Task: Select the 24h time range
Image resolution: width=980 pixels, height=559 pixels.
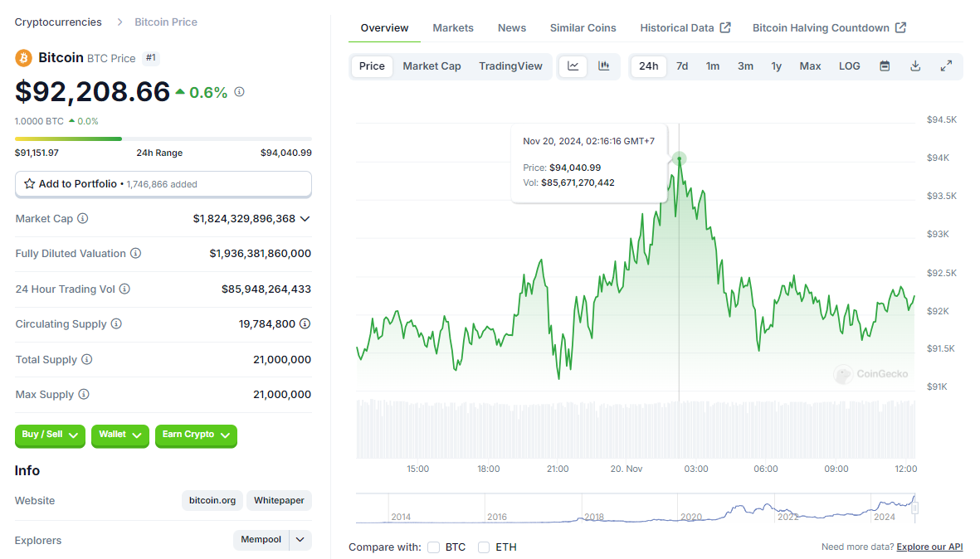Action: (648, 66)
